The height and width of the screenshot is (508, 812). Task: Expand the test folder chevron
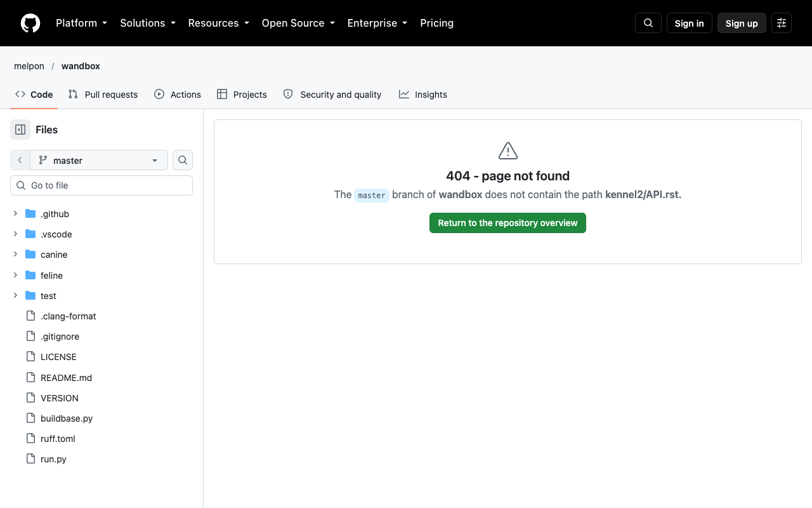pyautogui.click(x=16, y=296)
